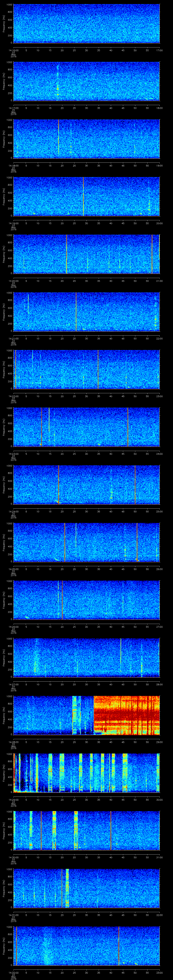The height and width of the screenshot is (980, 173).
Task: Open the spectrogram panel starting at 14:17:00
Action: (87, 81)
